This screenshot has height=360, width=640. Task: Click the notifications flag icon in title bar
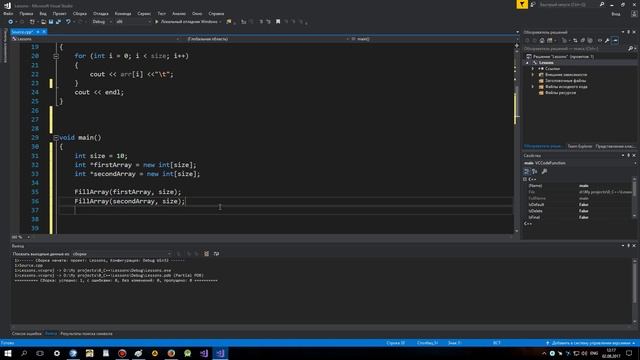522,4
